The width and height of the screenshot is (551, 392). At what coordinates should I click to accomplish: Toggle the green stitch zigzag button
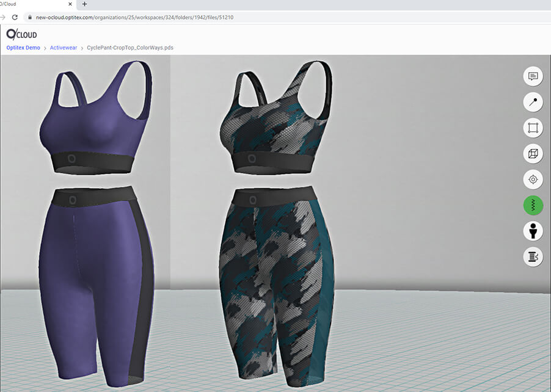coord(533,205)
